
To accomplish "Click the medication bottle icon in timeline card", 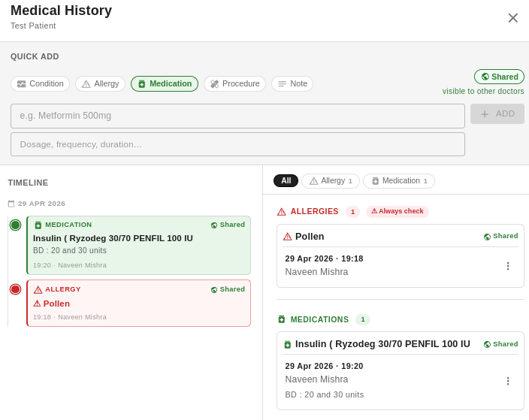I will [38, 225].
